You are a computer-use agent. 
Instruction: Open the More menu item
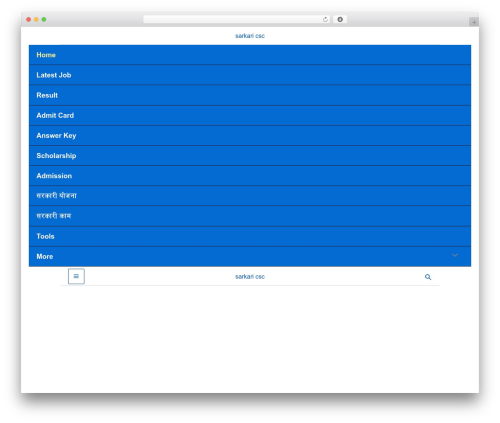click(250, 256)
